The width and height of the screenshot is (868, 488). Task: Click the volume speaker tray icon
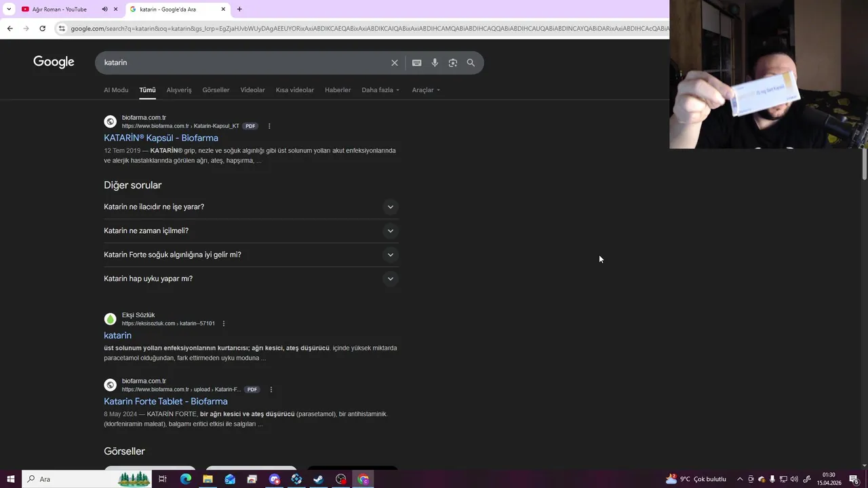[794, 479]
